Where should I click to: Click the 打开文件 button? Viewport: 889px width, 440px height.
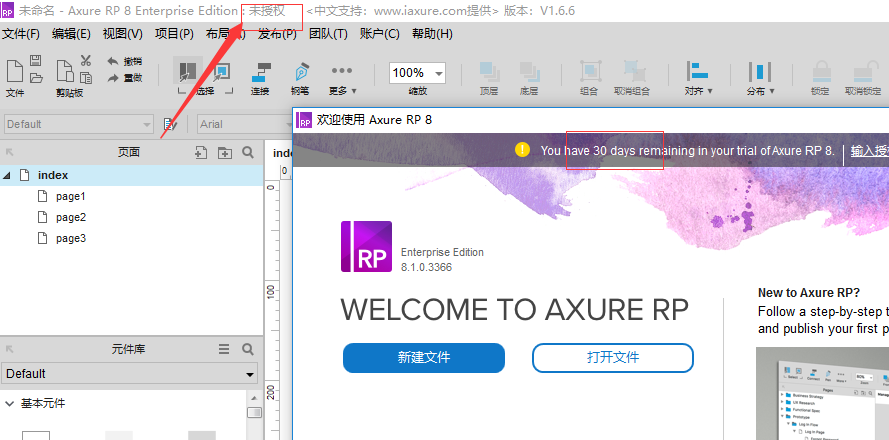coord(613,358)
